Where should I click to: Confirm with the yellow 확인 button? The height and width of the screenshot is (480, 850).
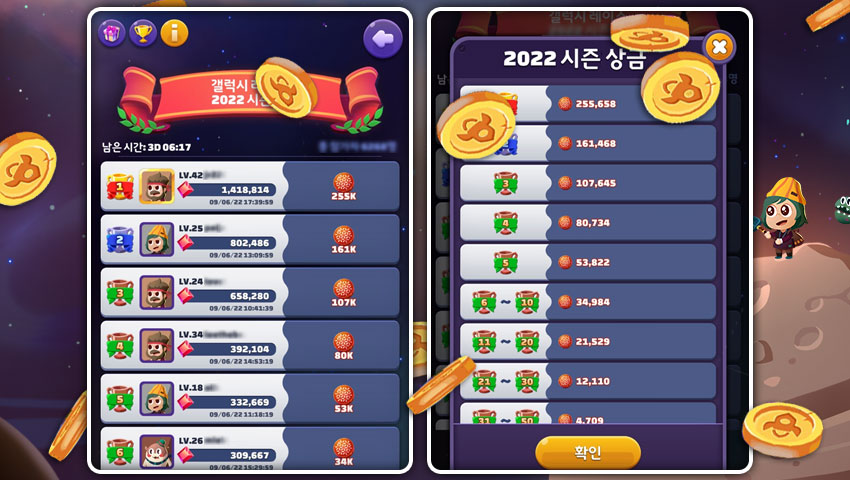(x=588, y=452)
